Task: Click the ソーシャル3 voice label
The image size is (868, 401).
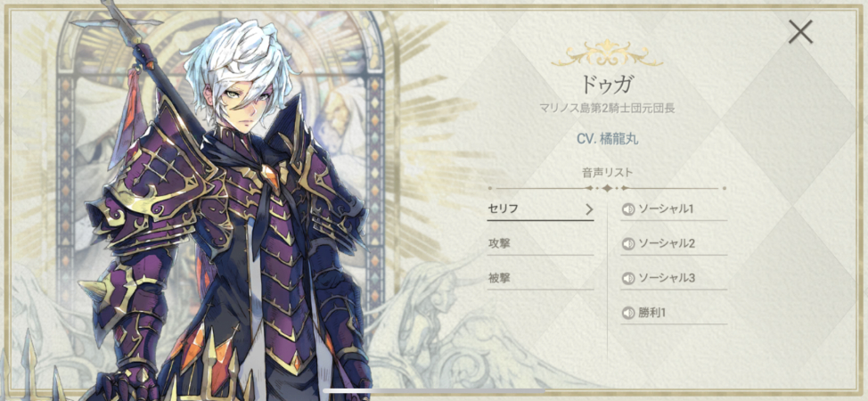Action: [x=667, y=278]
